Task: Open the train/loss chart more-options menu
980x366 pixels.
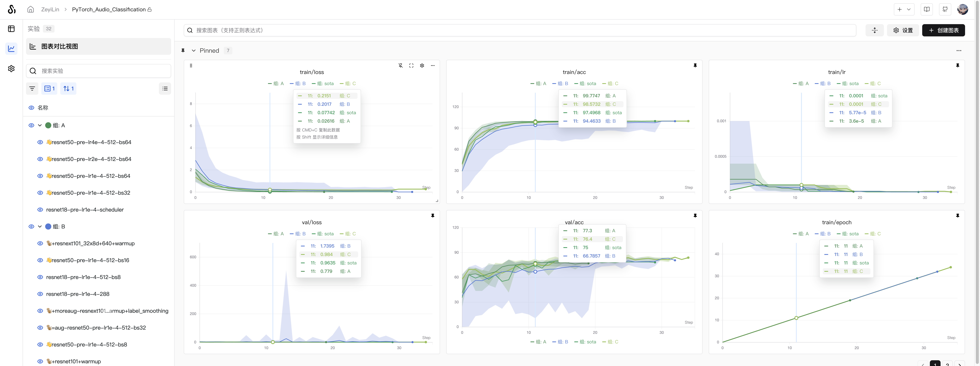Action: (x=433, y=66)
